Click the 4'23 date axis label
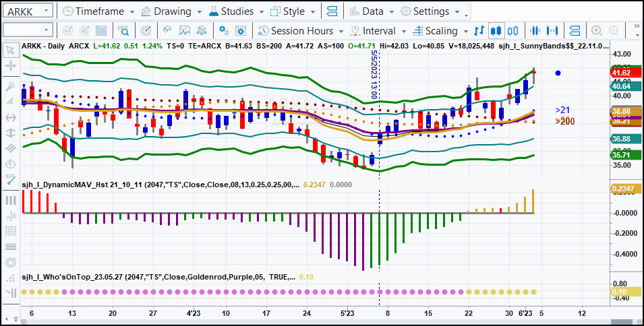This screenshot has height=326, width=644. [x=193, y=314]
